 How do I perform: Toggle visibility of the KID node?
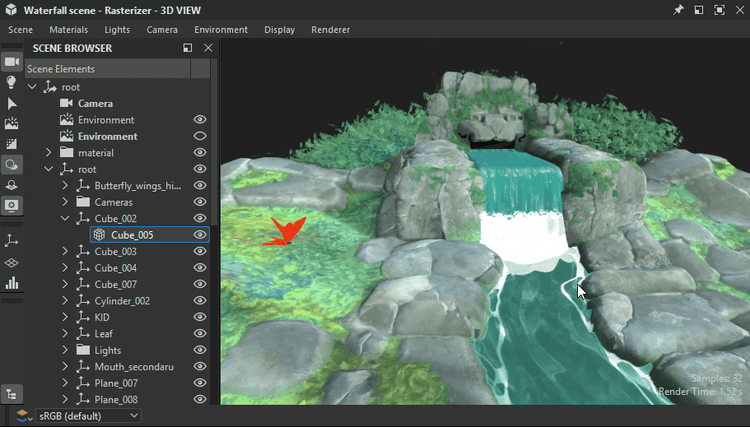pos(200,317)
